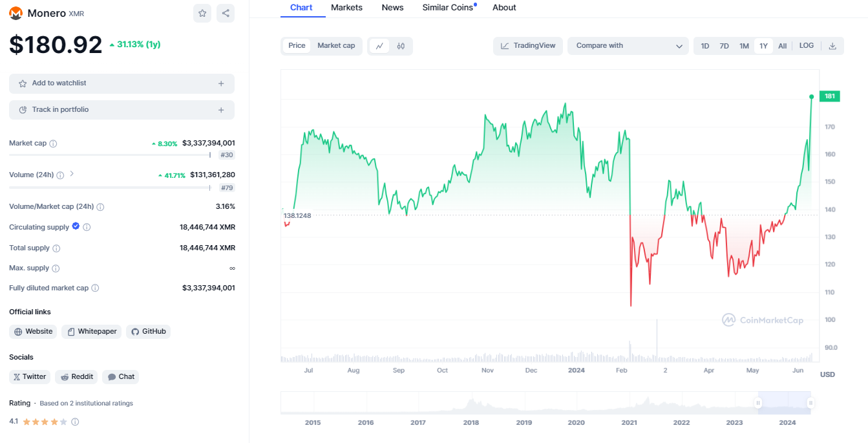Click the Max. supply info icon
Image resolution: width=868 pixels, height=443 pixels.
point(56,268)
